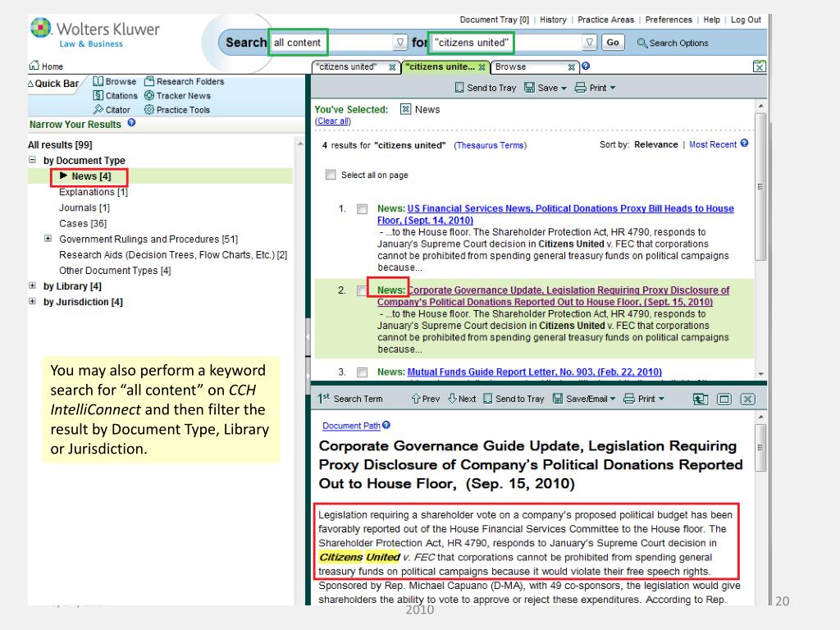This screenshot has width=840, height=630.
Task: Click Print in the results toolbar
Action: tap(595, 88)
